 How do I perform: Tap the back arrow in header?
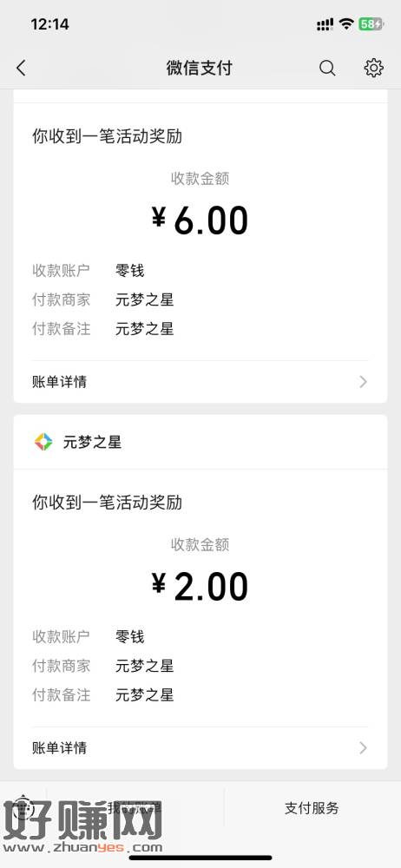point(21,68)
